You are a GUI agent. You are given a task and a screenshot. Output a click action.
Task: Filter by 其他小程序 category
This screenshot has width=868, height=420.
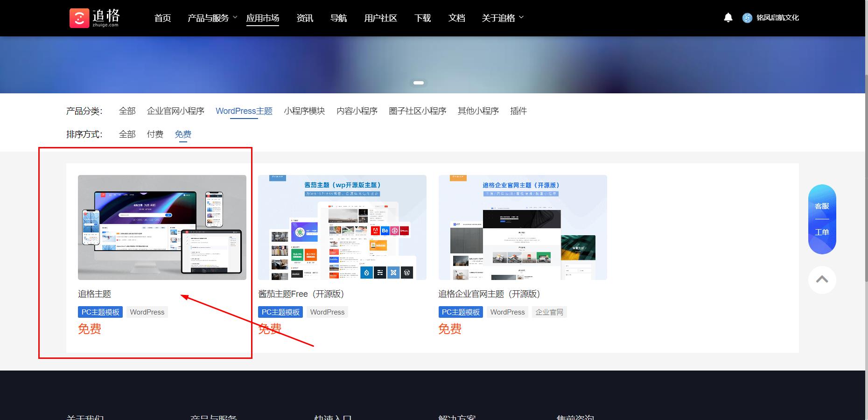pyautogui.click(x=478, y=111)
